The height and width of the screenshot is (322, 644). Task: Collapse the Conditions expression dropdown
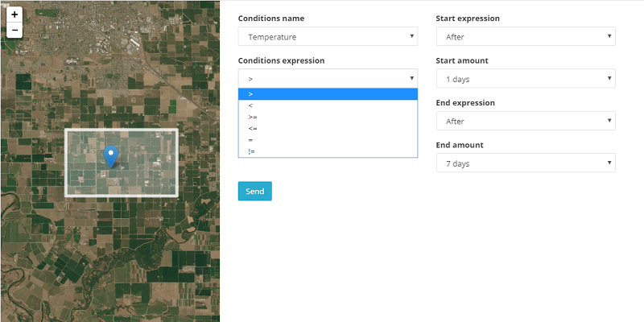[328, 78]
